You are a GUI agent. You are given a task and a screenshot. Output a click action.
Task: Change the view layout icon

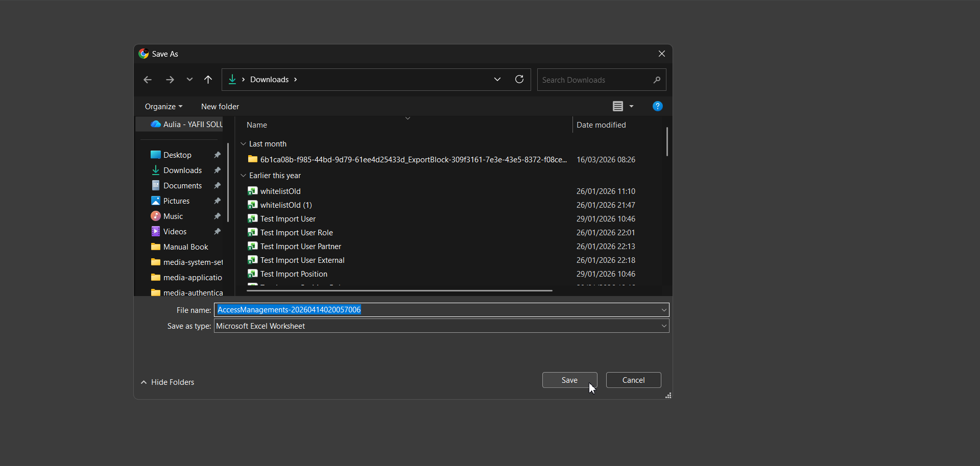tap(618, 106)
